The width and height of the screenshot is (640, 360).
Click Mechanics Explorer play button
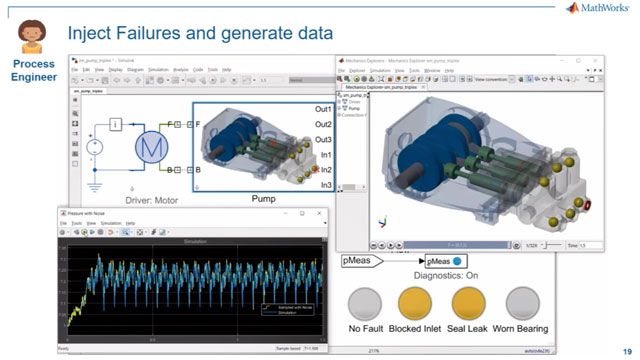(391, 245)
